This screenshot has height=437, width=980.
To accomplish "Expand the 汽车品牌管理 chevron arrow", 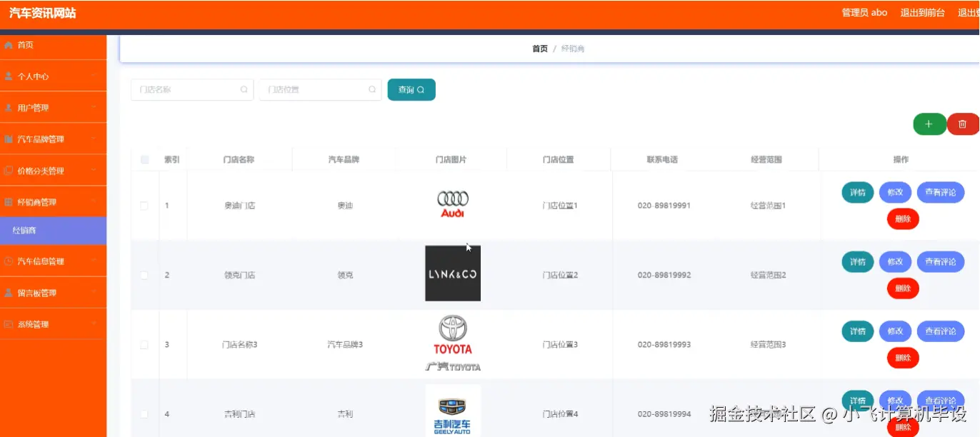I will [94, 139].
